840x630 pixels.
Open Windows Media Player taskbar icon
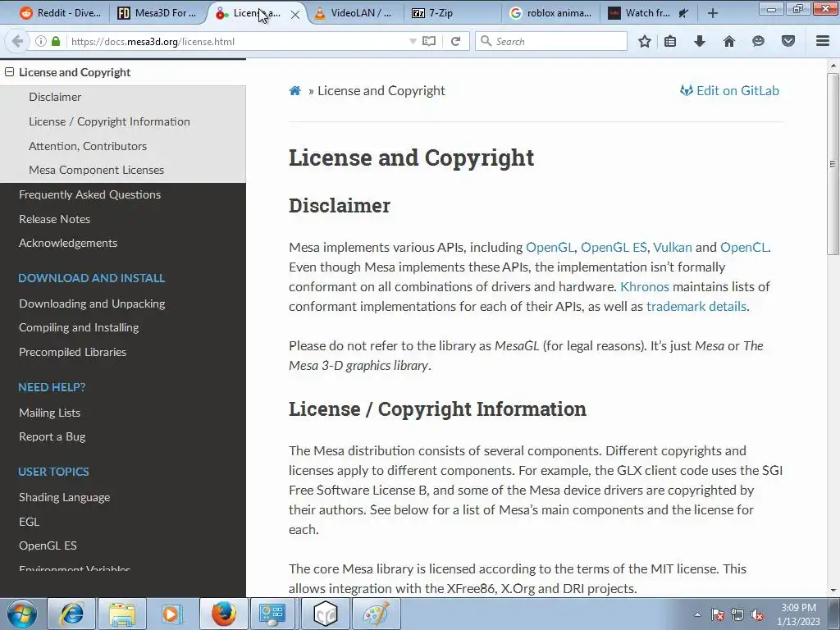pos(172,614)
